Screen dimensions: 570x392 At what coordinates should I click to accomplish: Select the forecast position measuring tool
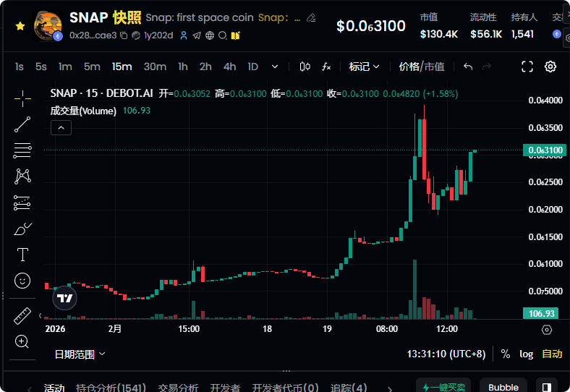pyautogui.click(x=22, y=203)
